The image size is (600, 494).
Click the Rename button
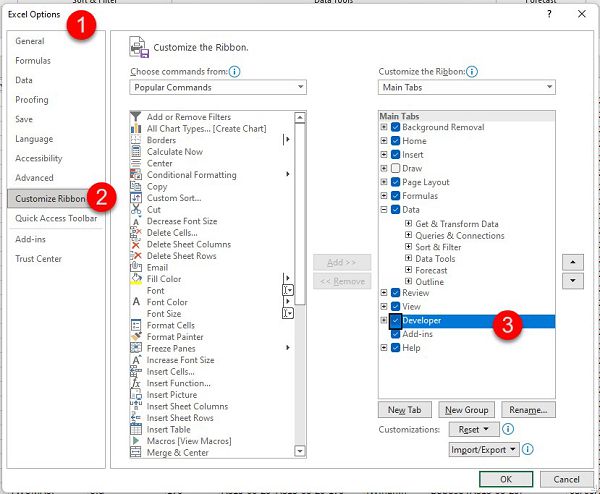click(x=528, y=410)
